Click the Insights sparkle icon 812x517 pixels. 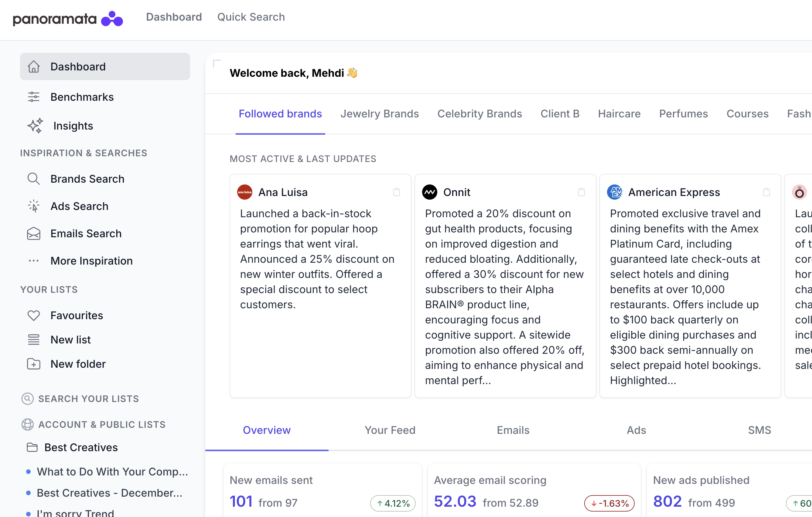point(35,126)
